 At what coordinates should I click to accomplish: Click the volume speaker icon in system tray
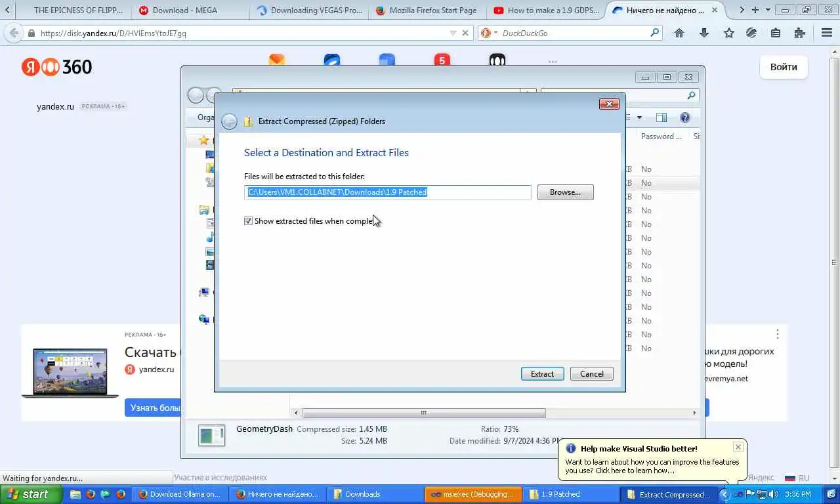[x=773, y=494]
